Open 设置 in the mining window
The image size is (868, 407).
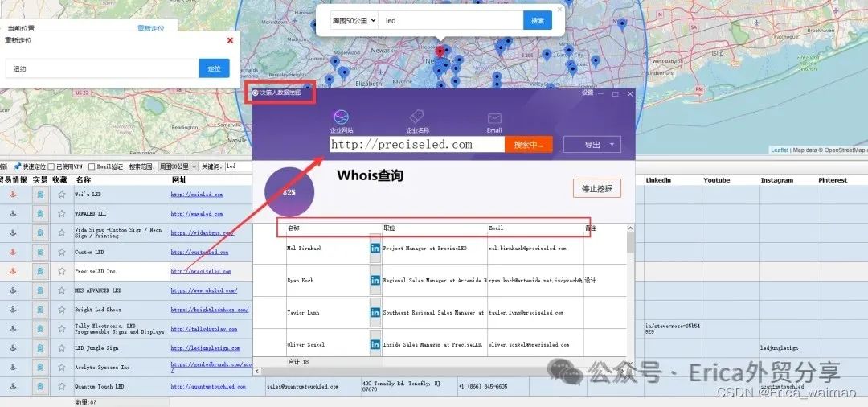[588, 93]
